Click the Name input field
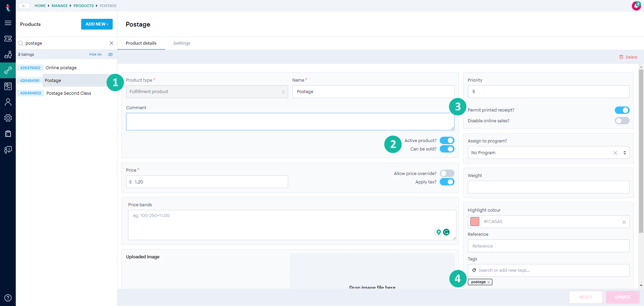The width and height of the screenshot is (644, 306). [x=373, y=92]
